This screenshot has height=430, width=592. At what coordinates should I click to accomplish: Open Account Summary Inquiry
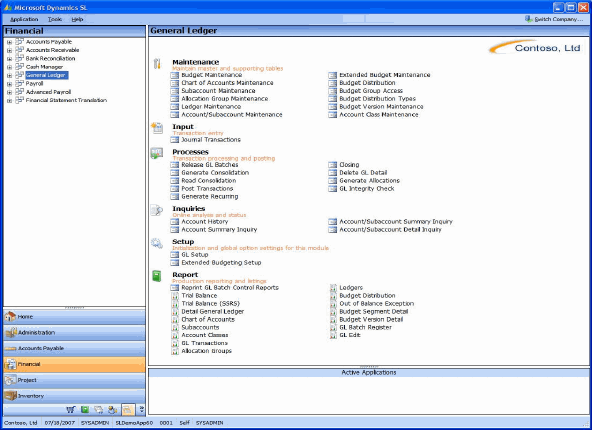(219, 230)
